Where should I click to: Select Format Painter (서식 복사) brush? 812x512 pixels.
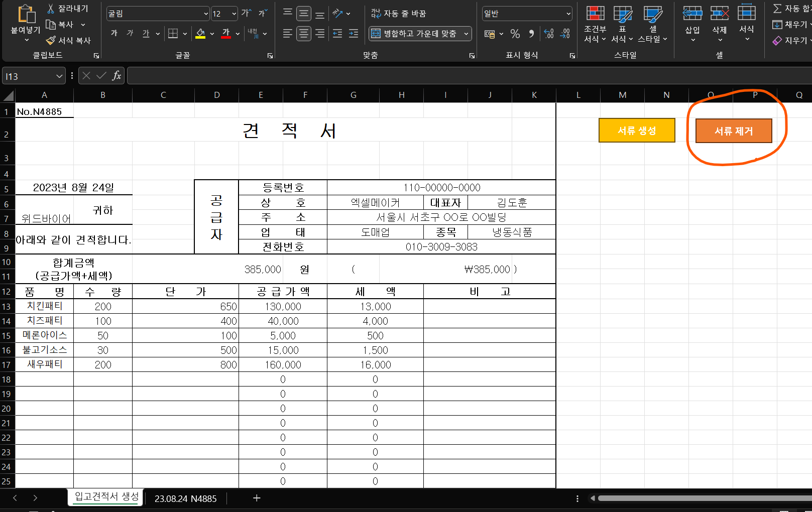[x=51, y=40]
